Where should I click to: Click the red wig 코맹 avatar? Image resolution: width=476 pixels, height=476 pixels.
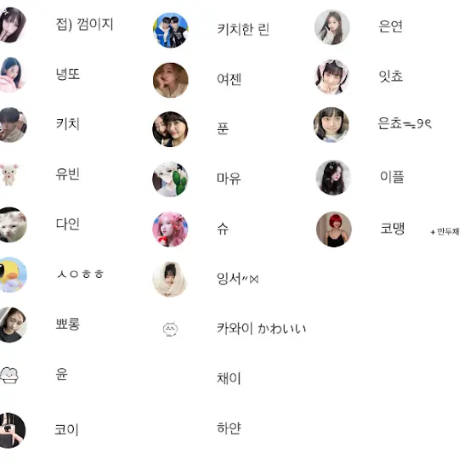334,229
